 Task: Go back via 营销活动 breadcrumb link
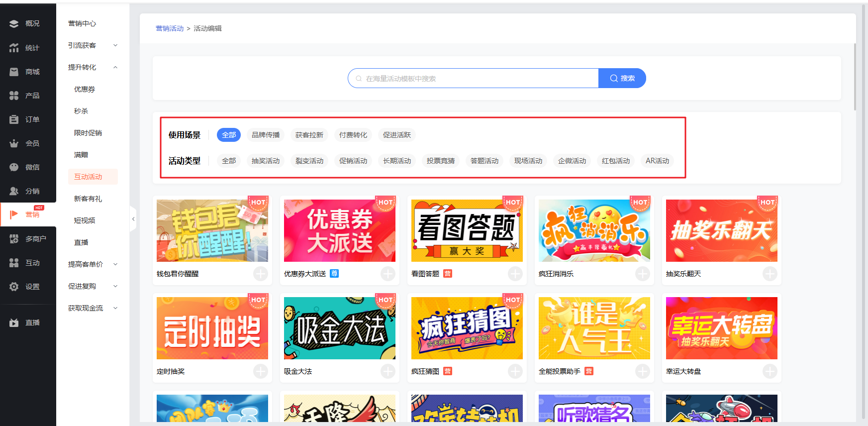pyautogui.click(x=170, y=28)
